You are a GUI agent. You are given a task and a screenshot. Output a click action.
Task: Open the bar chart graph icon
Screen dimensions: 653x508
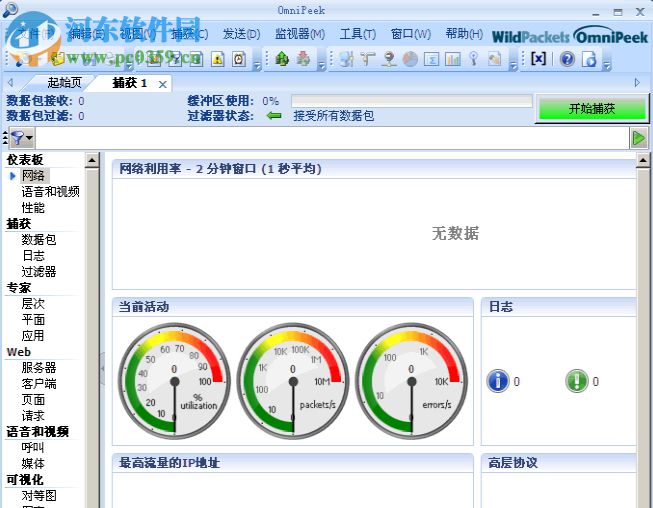[453, 59]
